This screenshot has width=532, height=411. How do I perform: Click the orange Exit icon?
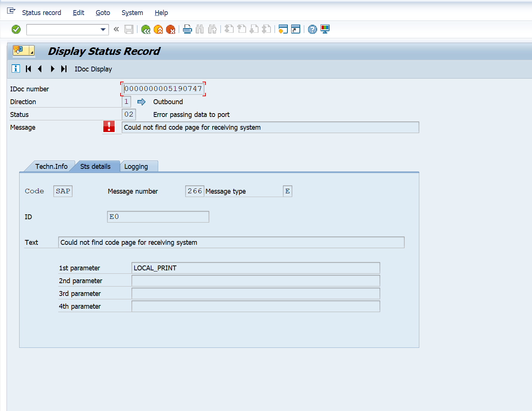[158, 29]
